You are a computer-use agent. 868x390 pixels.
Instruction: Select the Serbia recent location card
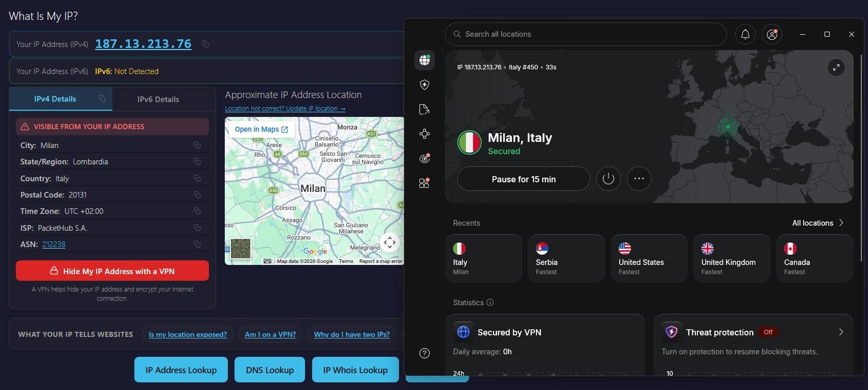[567, 259]
